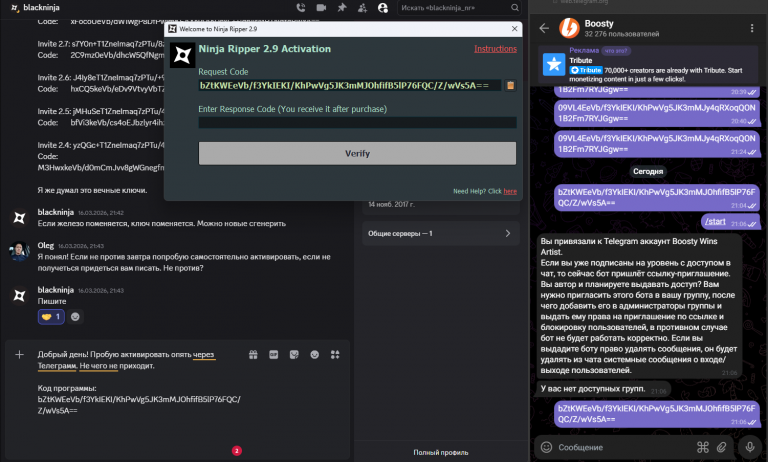Open the Tribute ad star icon
Image resolution: width=768 pixels, height=462 pixels.
tap(554, 64)
